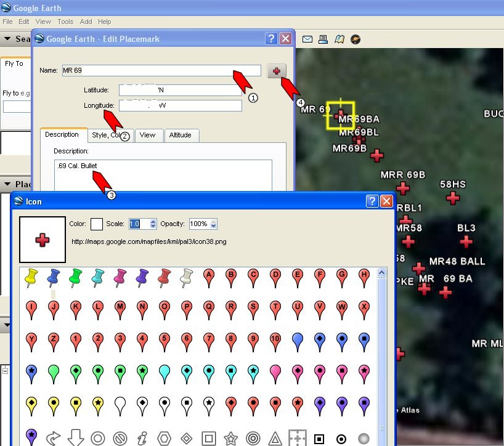Select the outlined triangle icon

[275, 438]
